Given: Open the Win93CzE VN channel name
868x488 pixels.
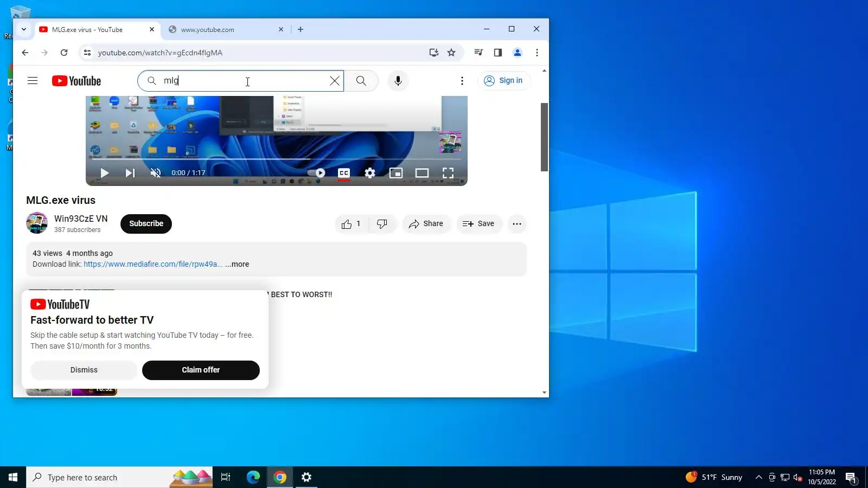Looking at the screenshot, I should pos(81,219).
